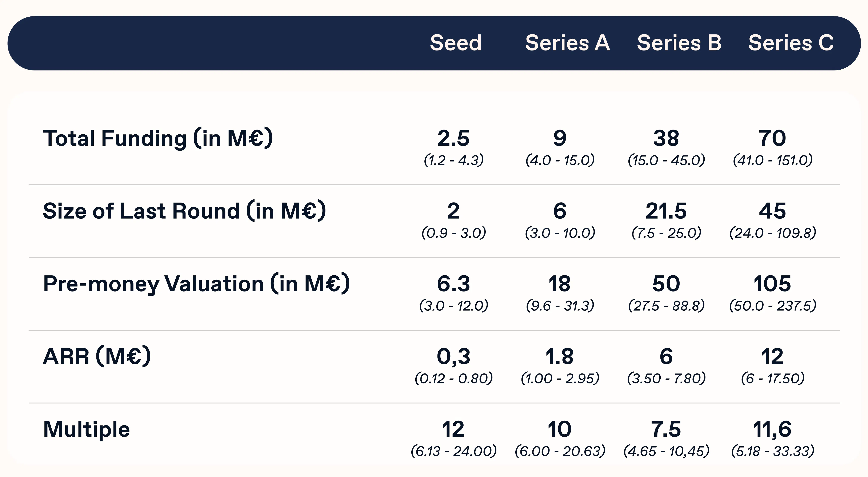Click Seed pre-money valuation value 6.3

453,284
